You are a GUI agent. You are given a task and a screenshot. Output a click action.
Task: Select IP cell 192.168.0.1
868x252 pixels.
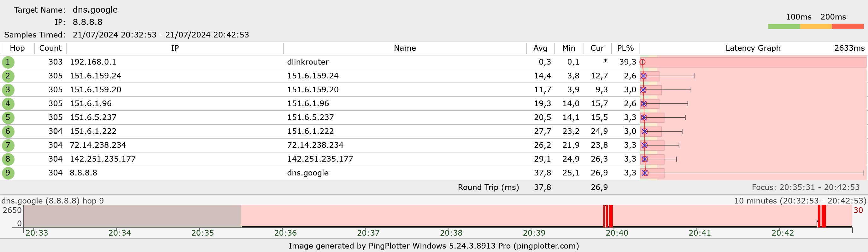[x=93, y=62]
